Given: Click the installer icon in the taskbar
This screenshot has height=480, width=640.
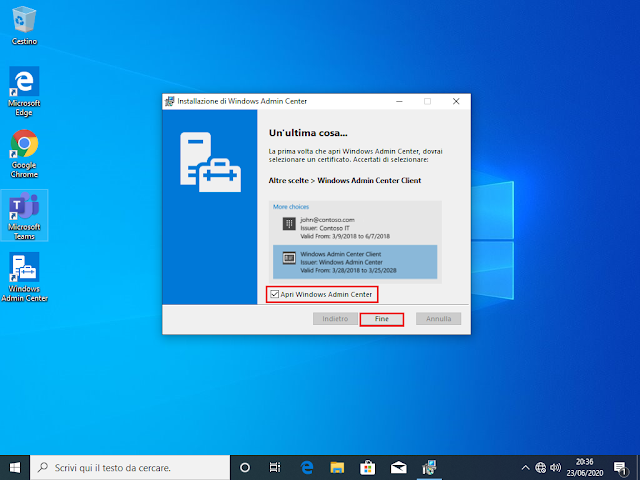Looking at the screenshot, I should [429, 467].
